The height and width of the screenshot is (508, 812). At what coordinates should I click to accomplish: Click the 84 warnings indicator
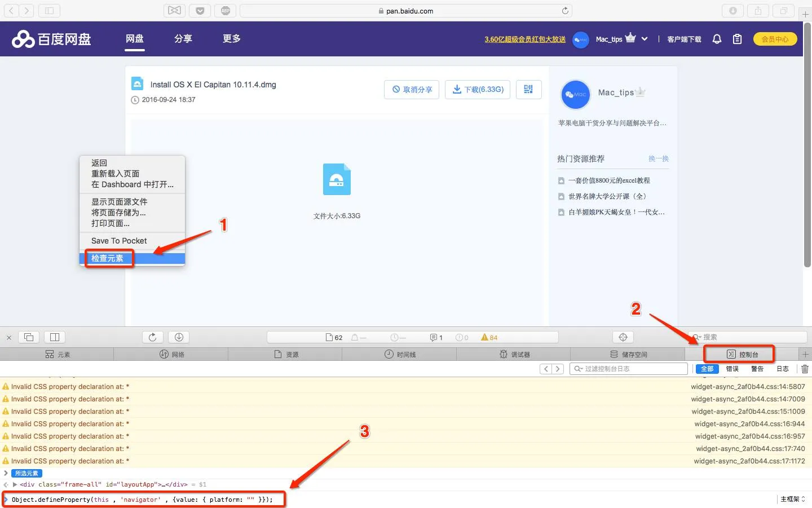pyautogui.click(x=489, y=338)
